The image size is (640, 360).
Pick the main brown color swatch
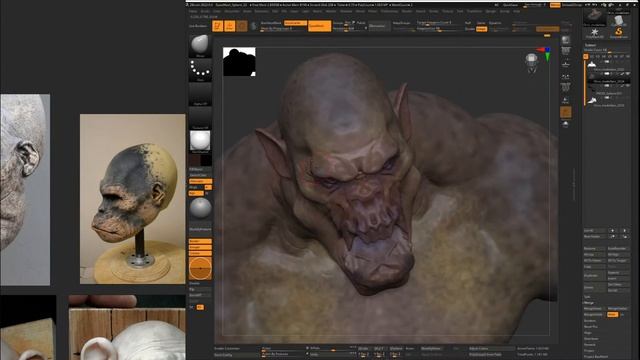[x=194, y=160]
